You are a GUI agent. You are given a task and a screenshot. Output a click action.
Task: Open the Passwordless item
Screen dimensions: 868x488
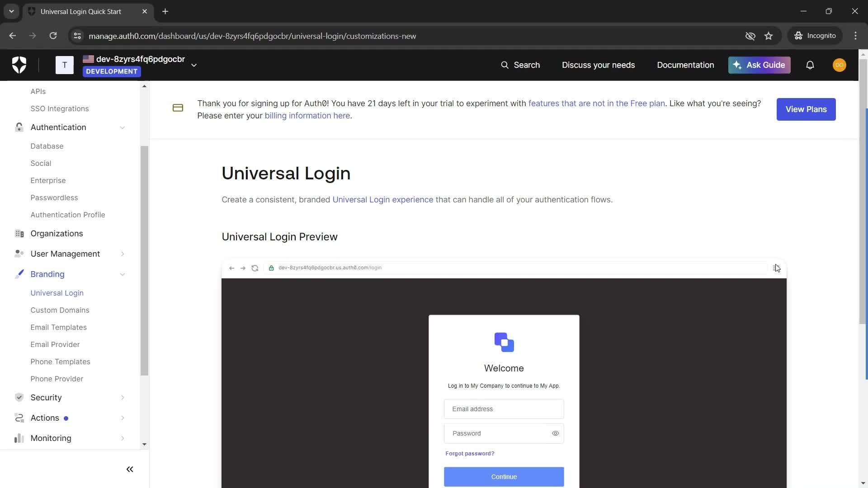(x=54, y=197)
